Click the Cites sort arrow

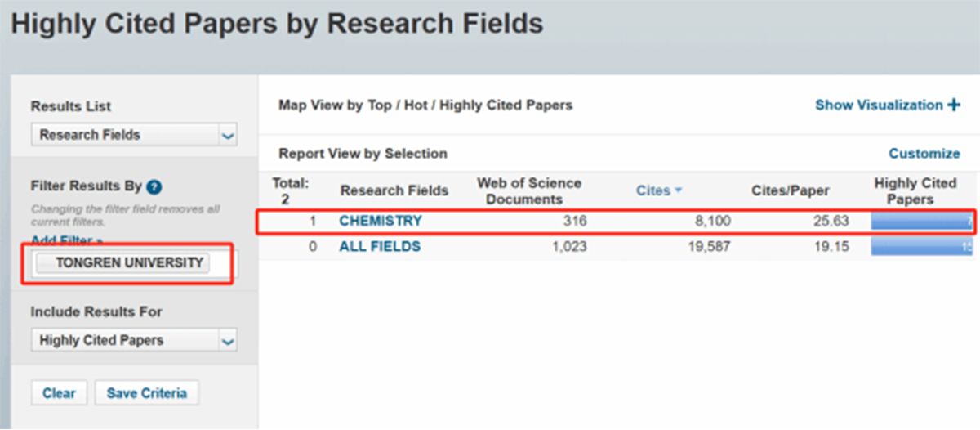[x=678, y=191]
